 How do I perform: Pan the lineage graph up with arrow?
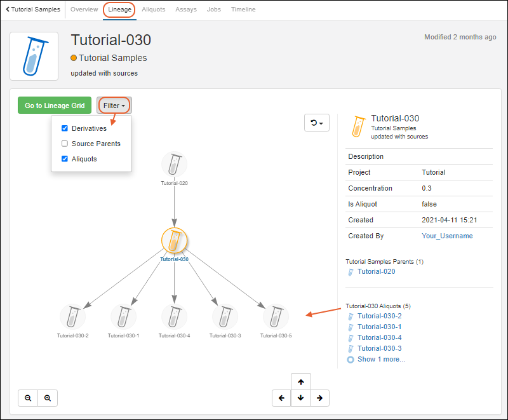click(x=300, y=382)
